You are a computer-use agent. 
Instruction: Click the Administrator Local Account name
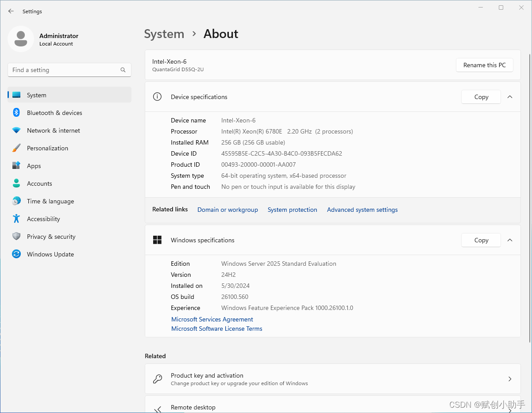[x=59, y=39]
